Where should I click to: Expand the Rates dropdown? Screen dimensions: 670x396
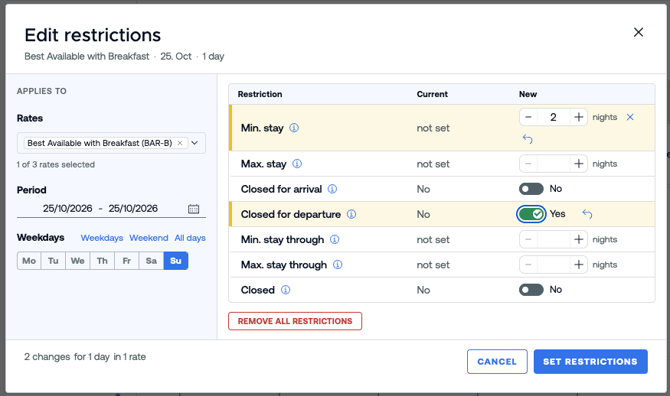[x=195, y=143]
